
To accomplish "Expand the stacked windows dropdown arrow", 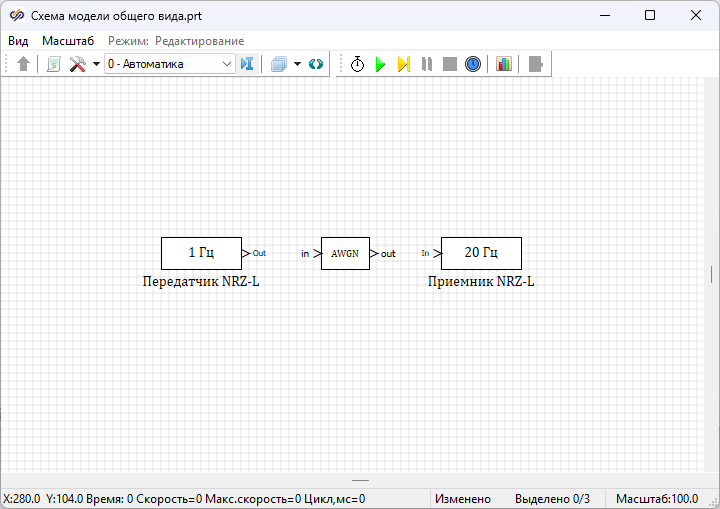I will click(x=297, y=64).
